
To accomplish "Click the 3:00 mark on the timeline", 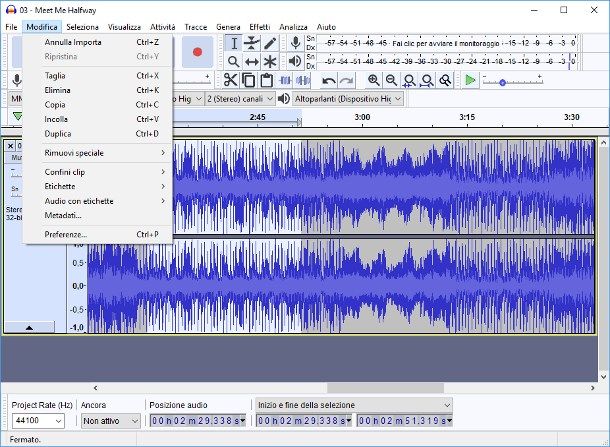I will point(362,117).
